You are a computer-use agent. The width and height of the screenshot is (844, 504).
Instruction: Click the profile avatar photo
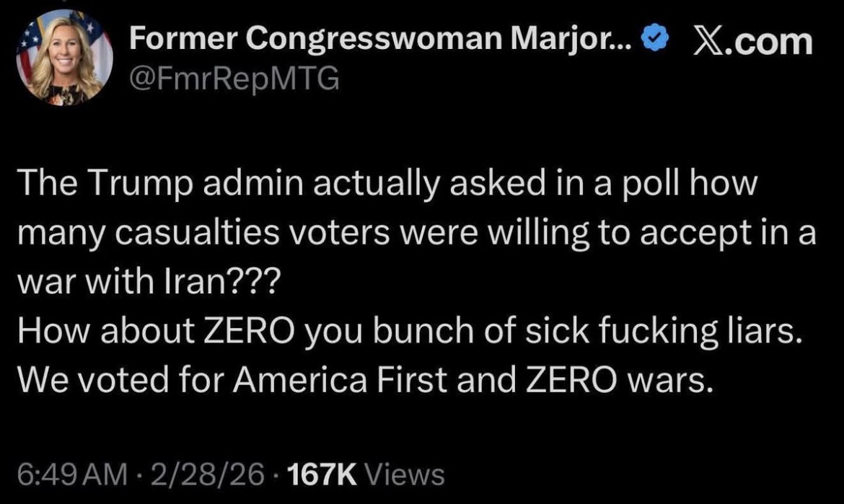point(65,58)
